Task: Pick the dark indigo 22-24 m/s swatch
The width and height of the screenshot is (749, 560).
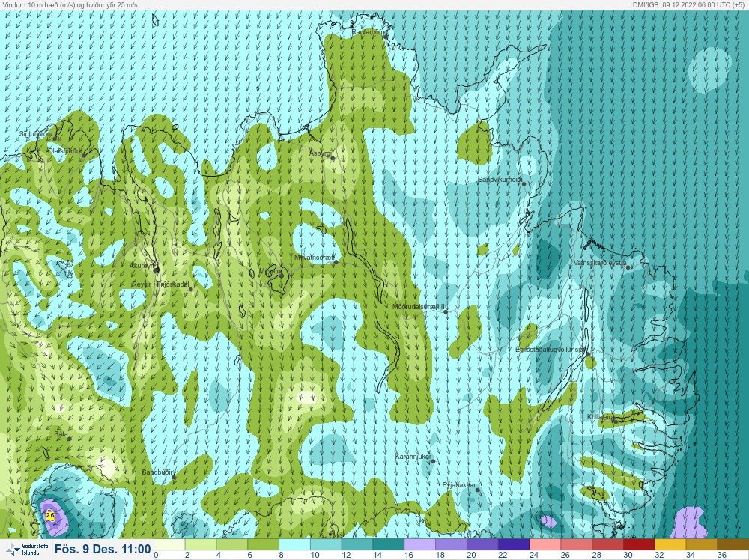Action: pyautogui.click(x=514, y=545)
